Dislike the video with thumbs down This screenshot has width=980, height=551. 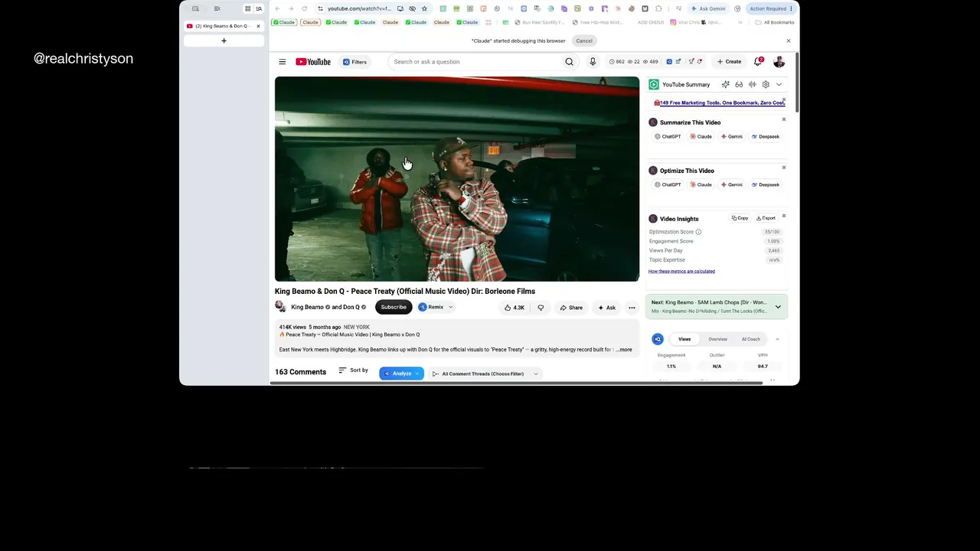[541, 308]
